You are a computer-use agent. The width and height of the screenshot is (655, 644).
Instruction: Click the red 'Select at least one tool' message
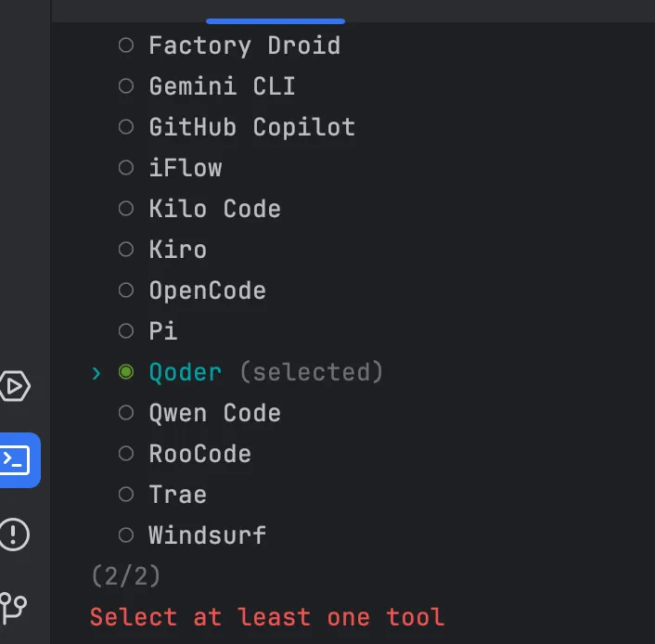tap(267, 617)
